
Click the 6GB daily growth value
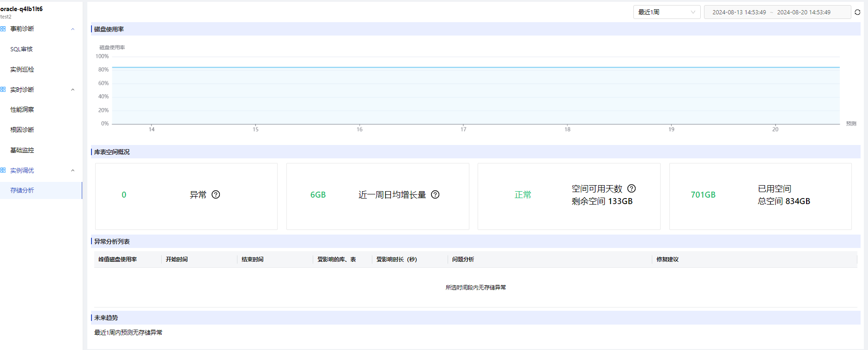318,195
